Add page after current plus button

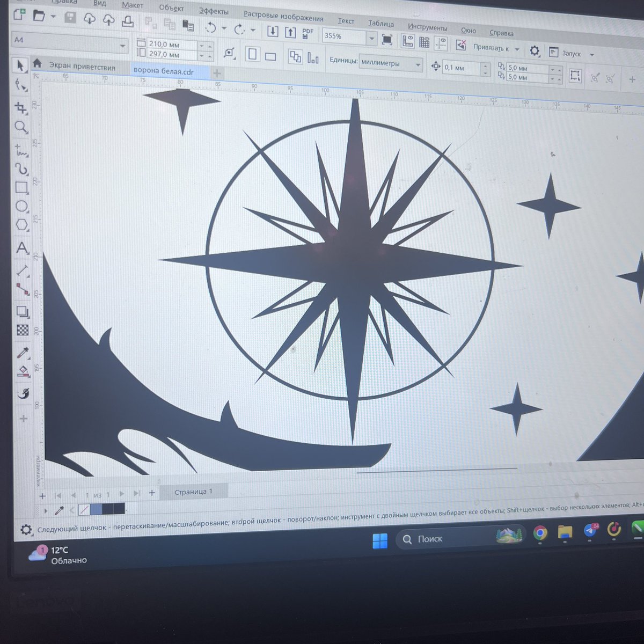click(x=152, y=493)
